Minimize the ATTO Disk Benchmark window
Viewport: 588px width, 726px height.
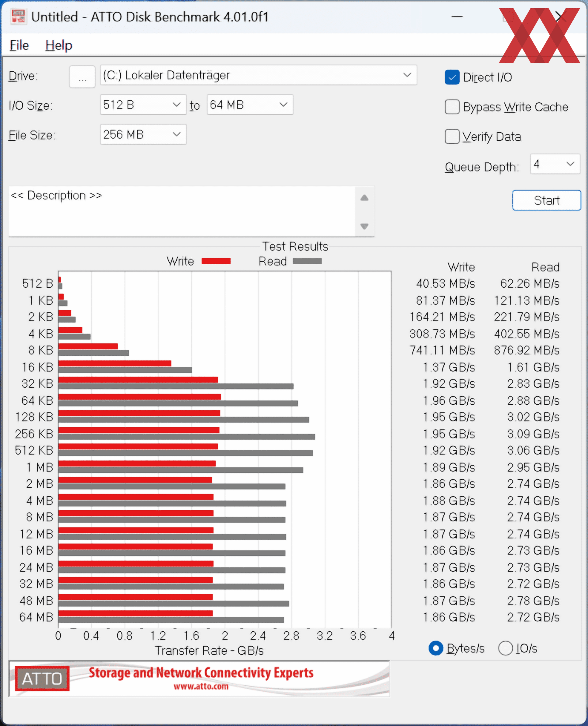tap(457, 16)
